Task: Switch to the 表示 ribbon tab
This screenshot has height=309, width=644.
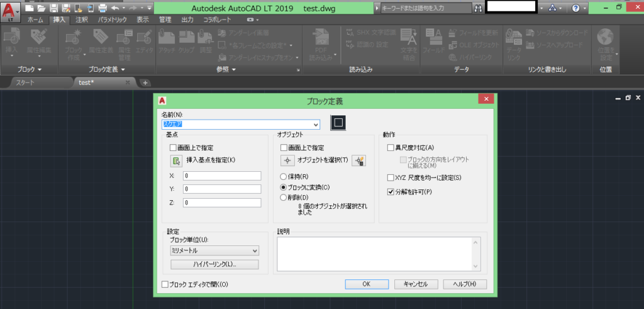Action: [x=143, y=20]
